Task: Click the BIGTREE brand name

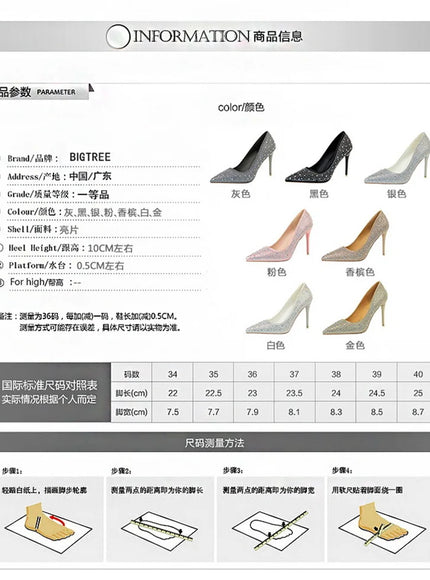Action: [x=90, y=157]
